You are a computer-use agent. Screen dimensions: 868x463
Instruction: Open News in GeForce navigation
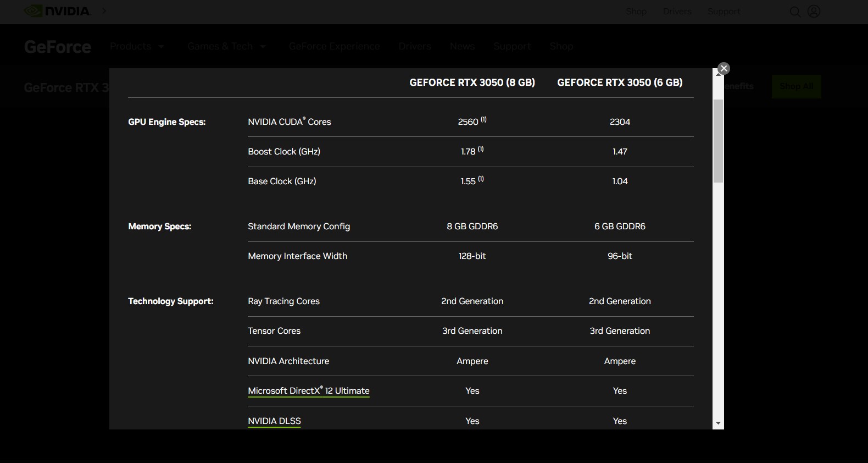coord(462,47)
